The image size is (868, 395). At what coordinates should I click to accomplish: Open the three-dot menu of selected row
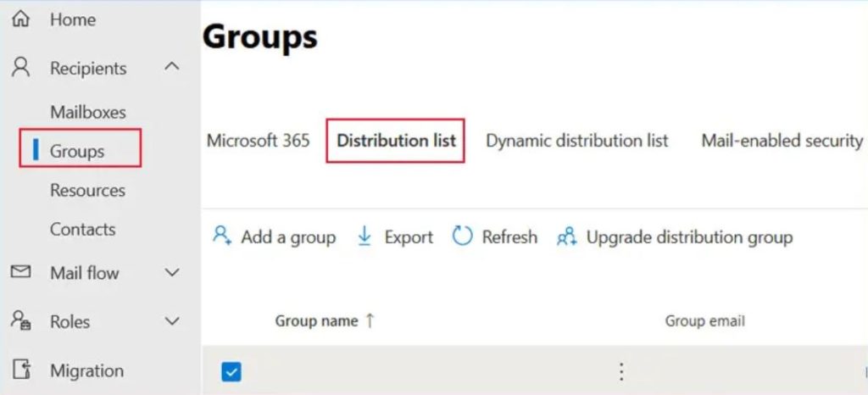click(621, 371)
